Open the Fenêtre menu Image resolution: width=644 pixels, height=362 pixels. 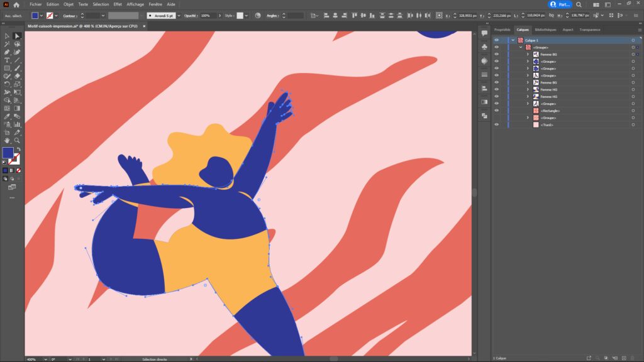155,4
